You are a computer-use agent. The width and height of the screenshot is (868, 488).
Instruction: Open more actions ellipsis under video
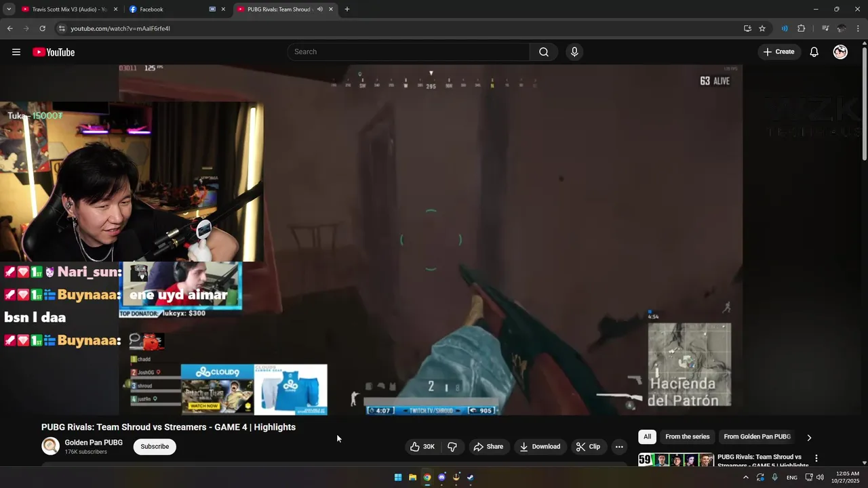pos(619,447)
